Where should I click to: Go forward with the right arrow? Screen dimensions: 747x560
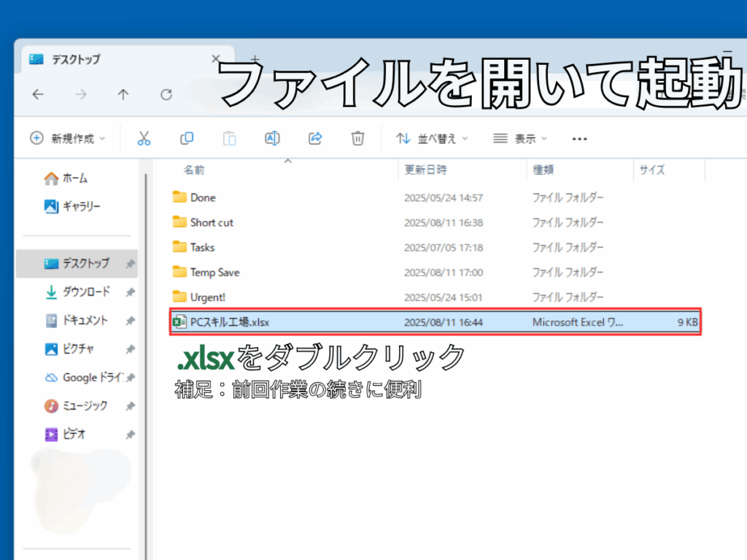(81, 94)
